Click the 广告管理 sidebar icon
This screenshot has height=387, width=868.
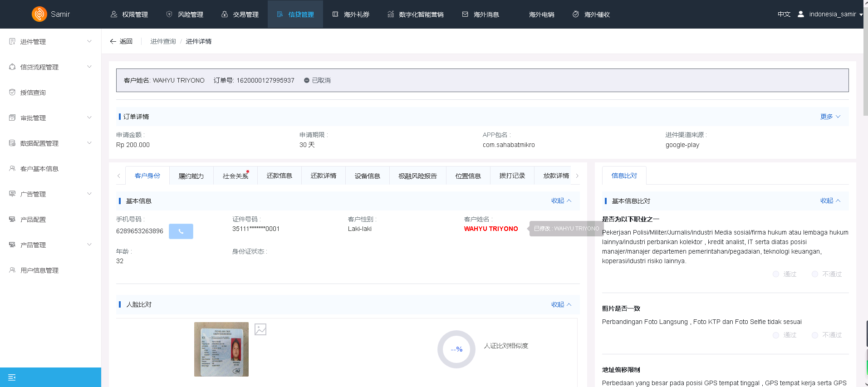12,194
